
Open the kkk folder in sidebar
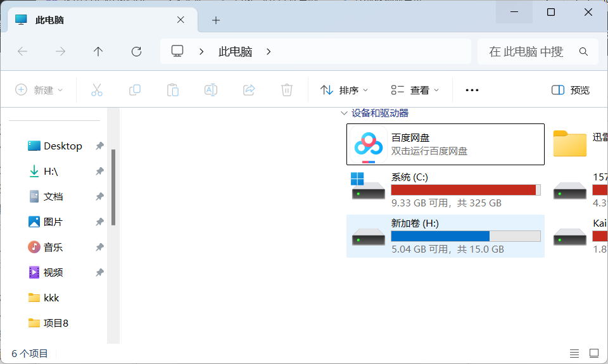(44, 298)
